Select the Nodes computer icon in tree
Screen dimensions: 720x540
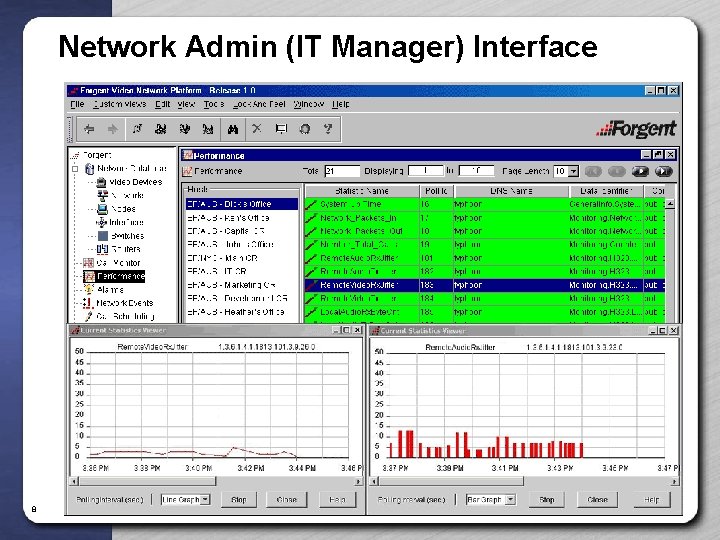102,209
